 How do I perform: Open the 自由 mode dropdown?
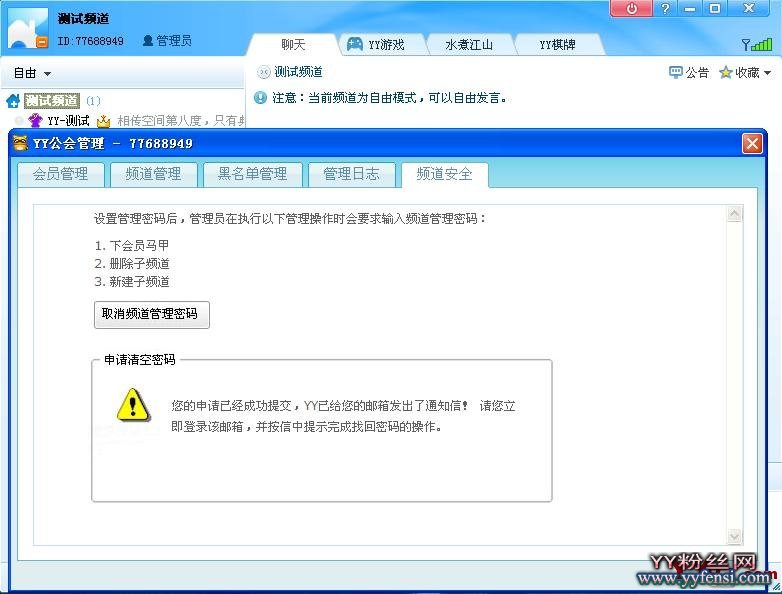pyautogui.click(x=32, y=73)
